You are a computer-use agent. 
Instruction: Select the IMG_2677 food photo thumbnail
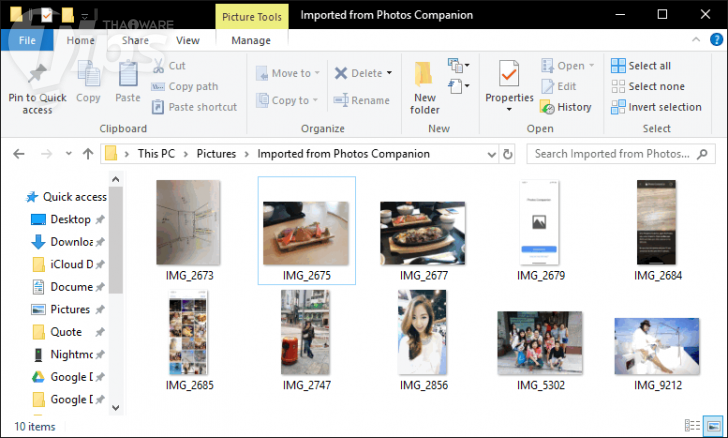[x=422, y=233]
